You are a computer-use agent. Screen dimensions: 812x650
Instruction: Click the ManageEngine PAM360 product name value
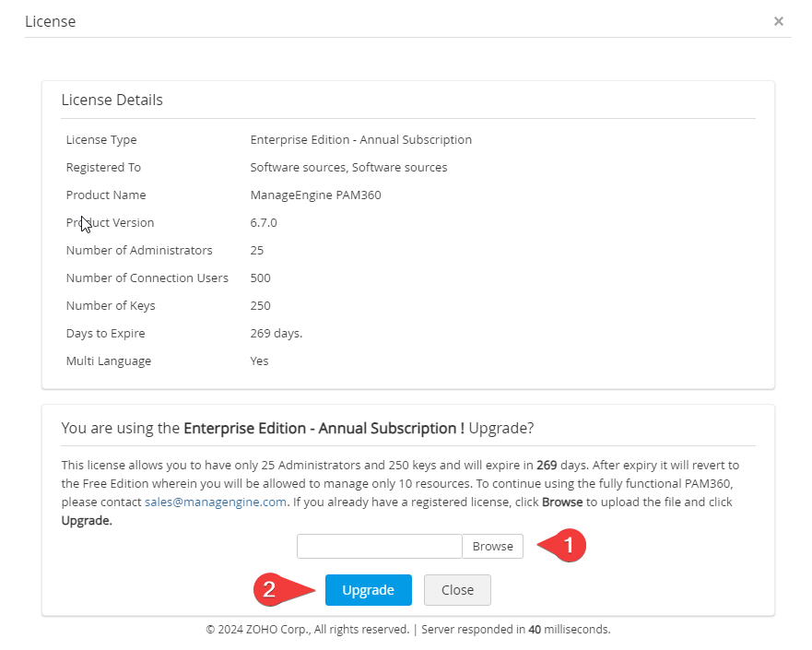coord(315,195)
